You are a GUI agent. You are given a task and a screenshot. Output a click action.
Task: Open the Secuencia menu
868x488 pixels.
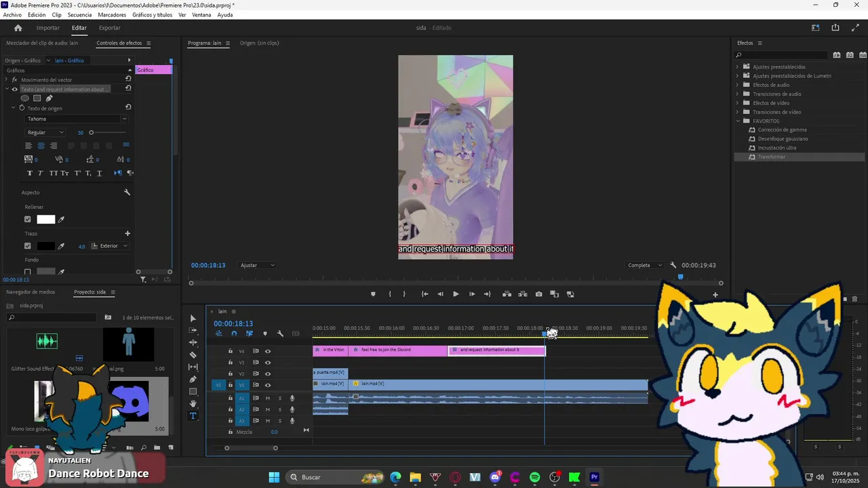79,15
